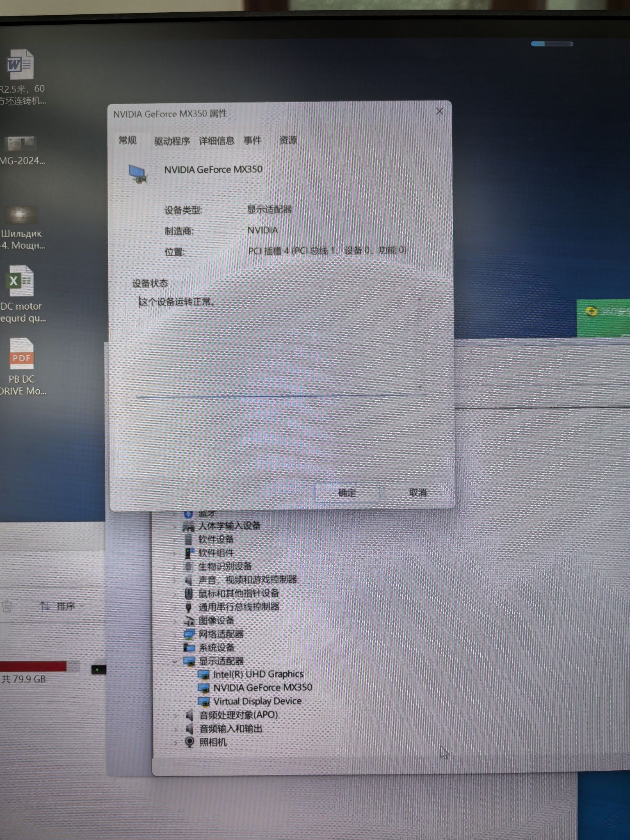Image resolution: width=630 pixels, height=840 pixels.
Task: Open the 资源 tab
Action: (288, 140)
